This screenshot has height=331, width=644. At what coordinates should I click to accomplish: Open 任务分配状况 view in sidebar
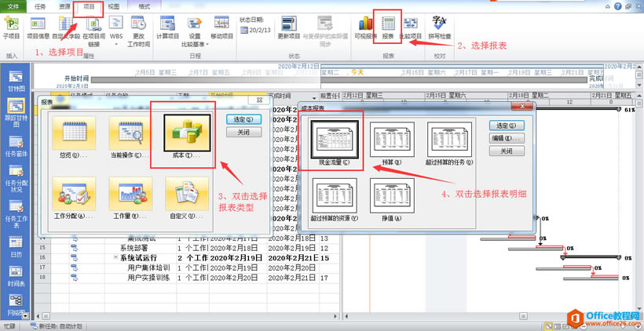click(x=16, y=178)
